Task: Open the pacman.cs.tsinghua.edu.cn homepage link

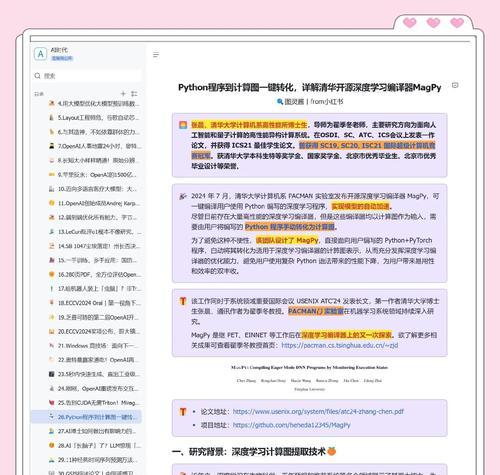Action: (340, 345)
